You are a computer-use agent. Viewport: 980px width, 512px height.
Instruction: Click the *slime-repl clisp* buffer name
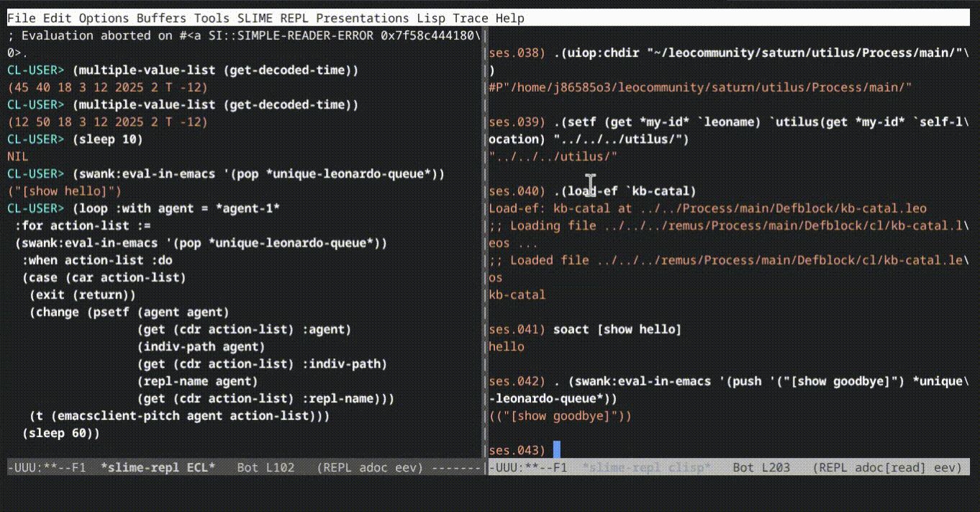coord(646,467)
